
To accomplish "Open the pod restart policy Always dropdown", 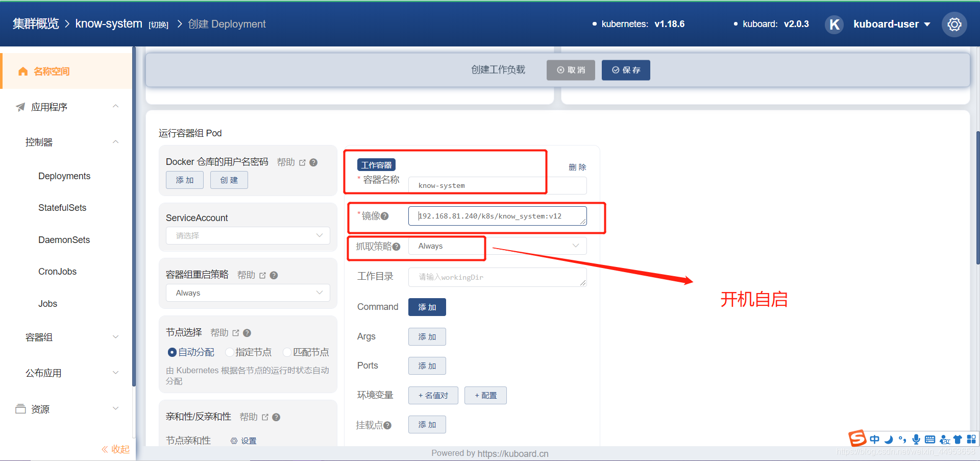I will 248,293.
